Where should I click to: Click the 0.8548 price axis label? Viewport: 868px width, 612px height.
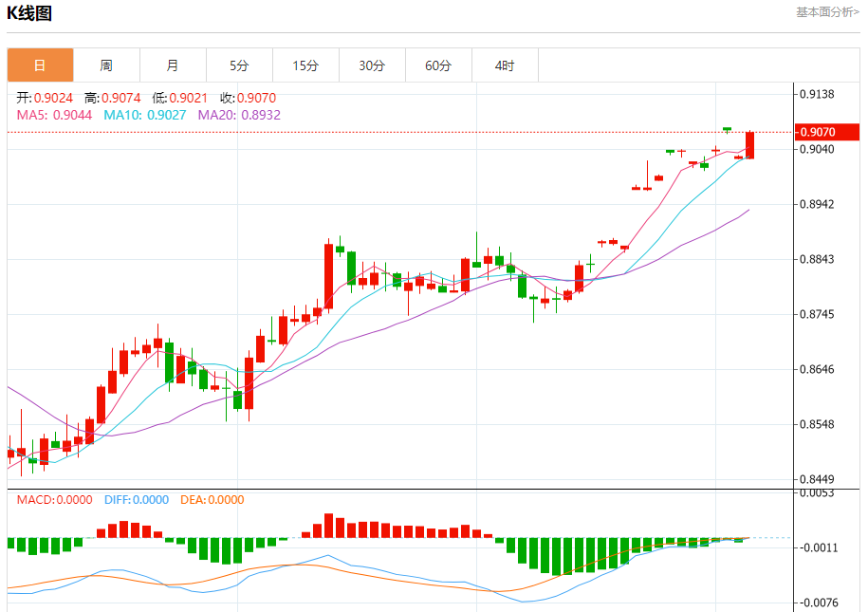817,424
